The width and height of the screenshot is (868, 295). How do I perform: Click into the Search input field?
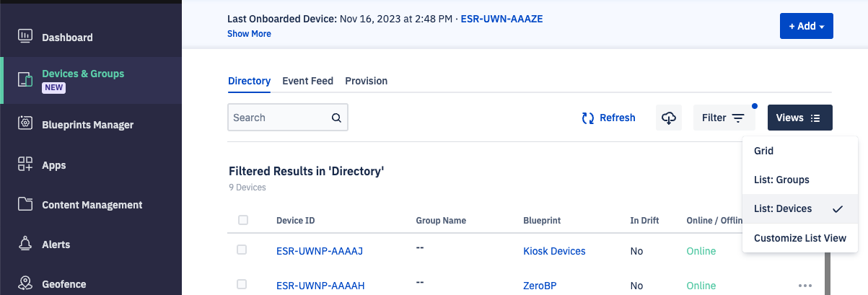(288, 118)
